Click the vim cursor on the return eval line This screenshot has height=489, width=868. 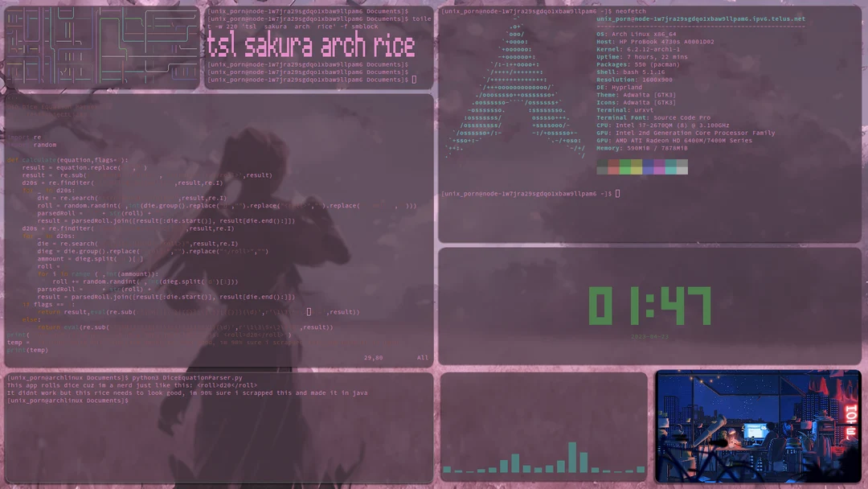click(x=309, y=311)
